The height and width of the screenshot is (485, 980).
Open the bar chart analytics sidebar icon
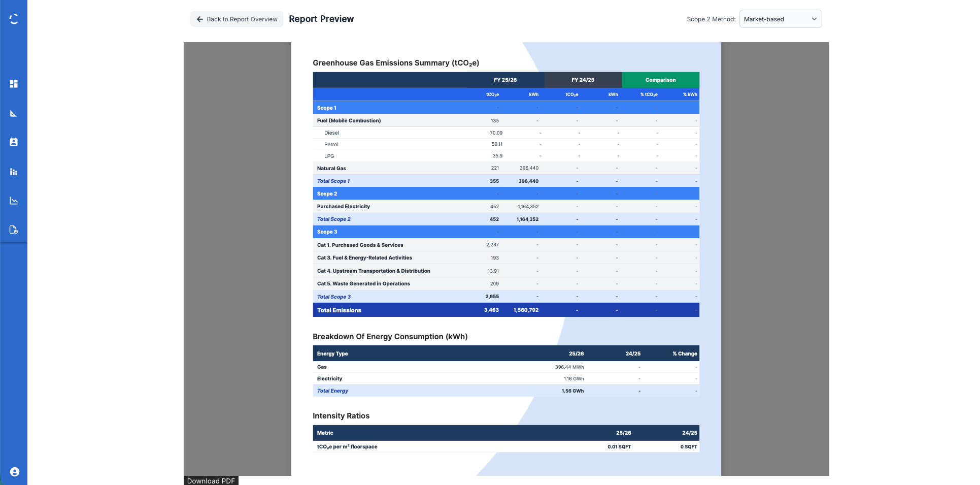click(13, 172)
